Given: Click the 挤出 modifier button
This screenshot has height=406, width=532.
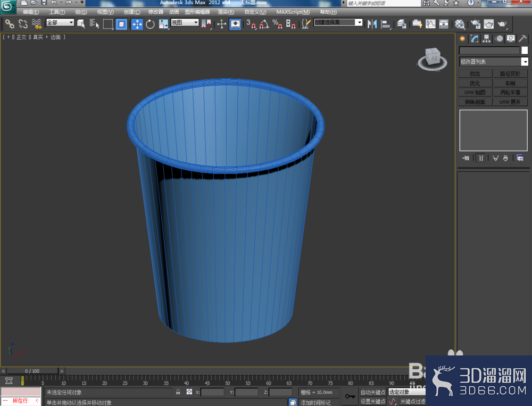Looking at the screenshot, I should [475, 73].
